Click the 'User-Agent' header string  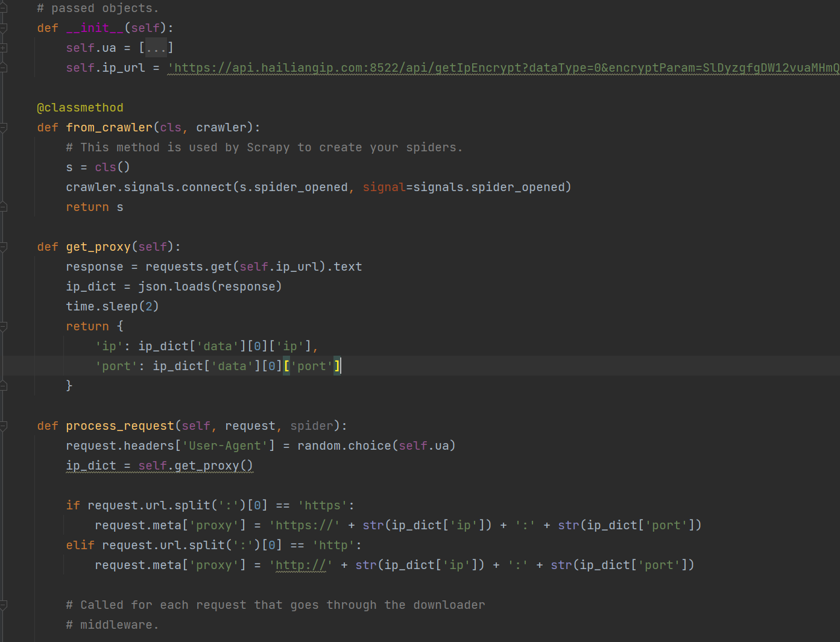click(x=225, y=445)
